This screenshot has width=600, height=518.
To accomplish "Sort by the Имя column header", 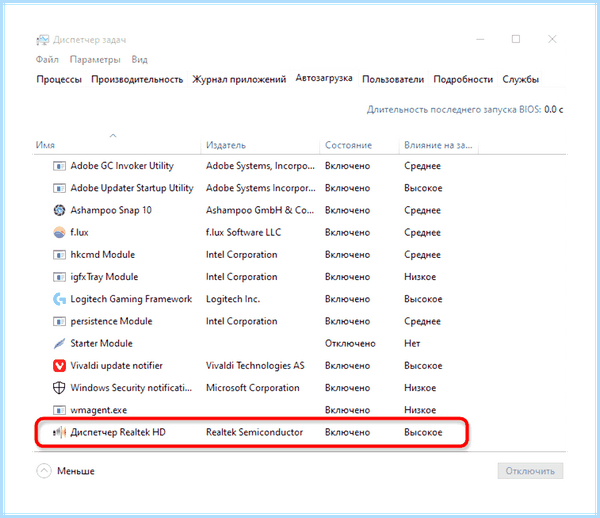I will pos(45,145).
